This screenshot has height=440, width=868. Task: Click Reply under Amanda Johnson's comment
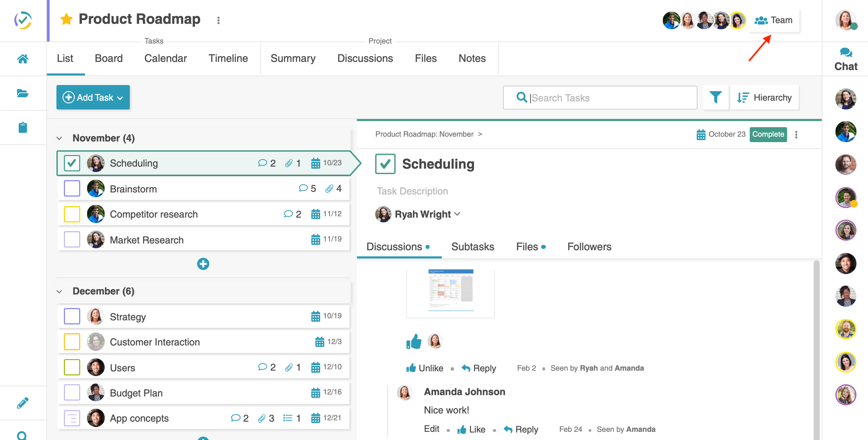coord(521,429)
